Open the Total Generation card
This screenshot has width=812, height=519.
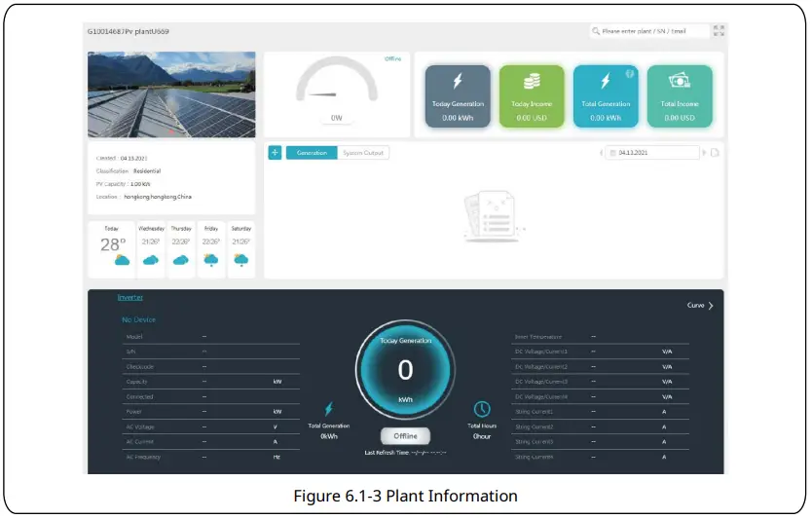click(x=606, y=96)
